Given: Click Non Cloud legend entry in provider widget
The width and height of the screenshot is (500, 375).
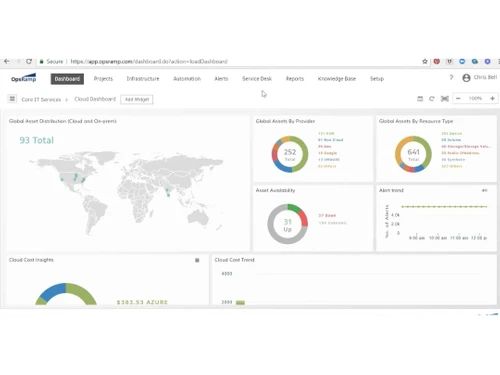Looking at the screenshot, I should point(330,140).
